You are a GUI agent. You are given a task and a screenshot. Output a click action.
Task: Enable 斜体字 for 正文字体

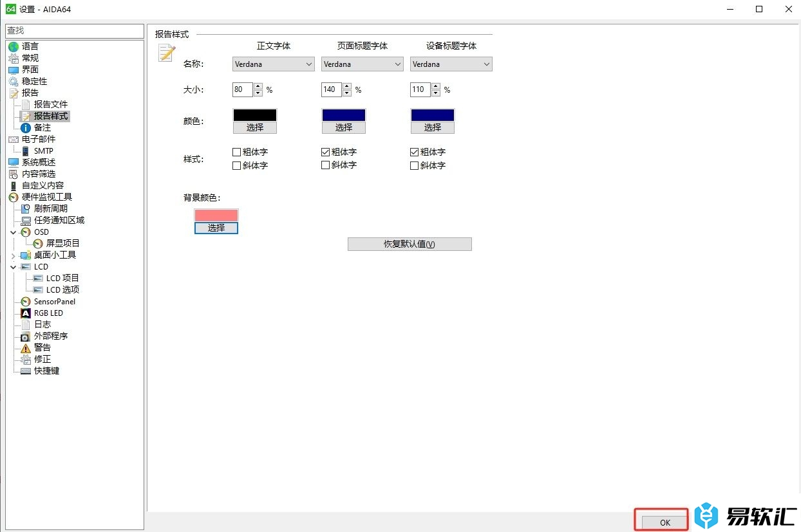(x=236, y=165)
